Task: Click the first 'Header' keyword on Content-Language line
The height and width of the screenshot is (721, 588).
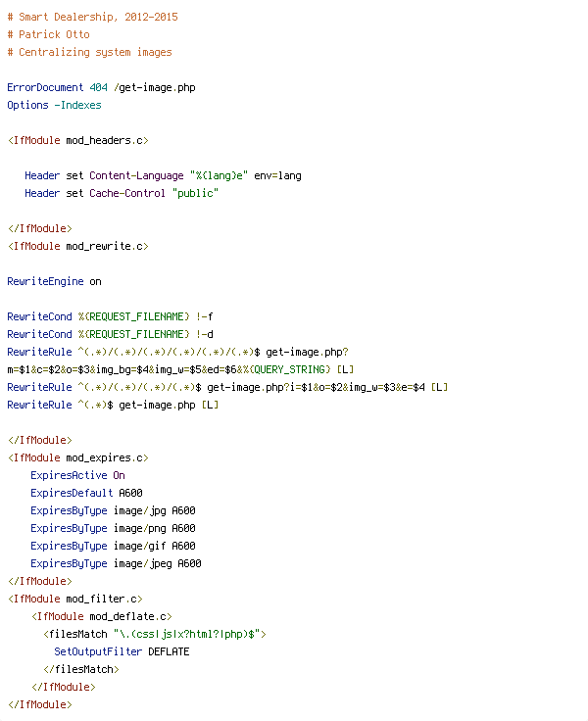Action: 42,175
